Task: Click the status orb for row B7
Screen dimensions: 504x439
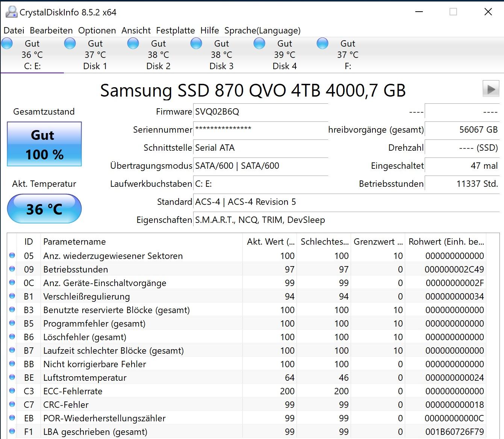Action: 12,350
